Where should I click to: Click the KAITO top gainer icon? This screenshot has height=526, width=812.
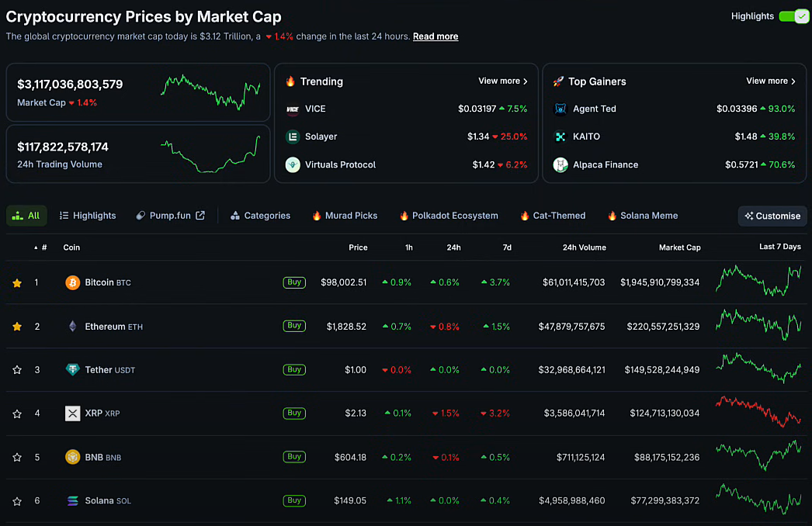coord(560,137)
